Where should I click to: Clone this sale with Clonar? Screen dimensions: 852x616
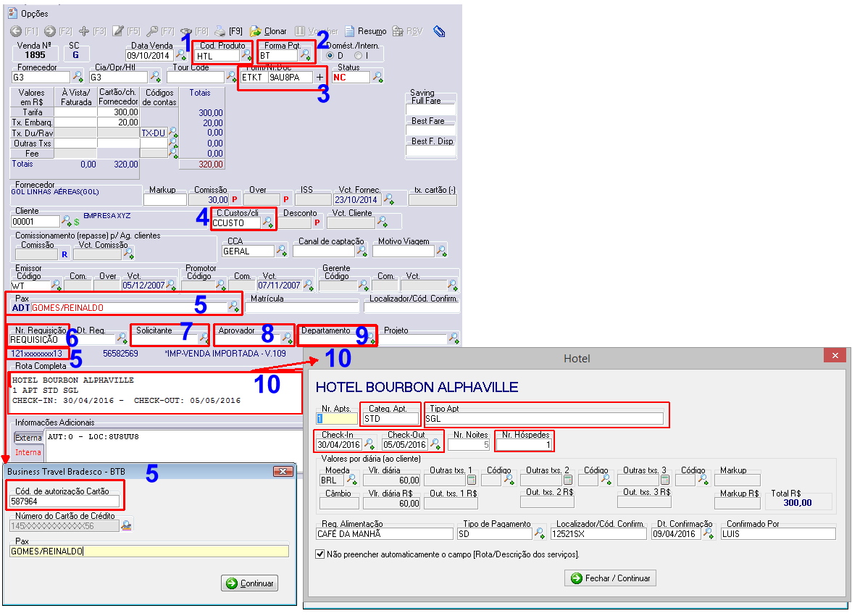click(x=268, y=32)
